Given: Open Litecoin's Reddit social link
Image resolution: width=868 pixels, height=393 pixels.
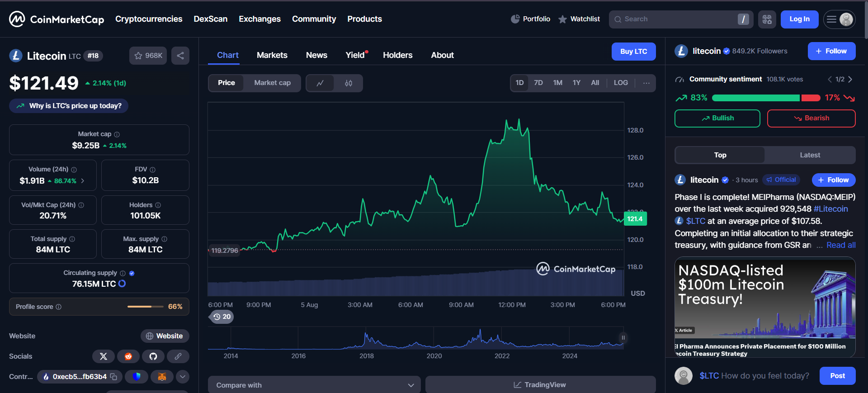Looking at the screenshot, I should (128, 356).
